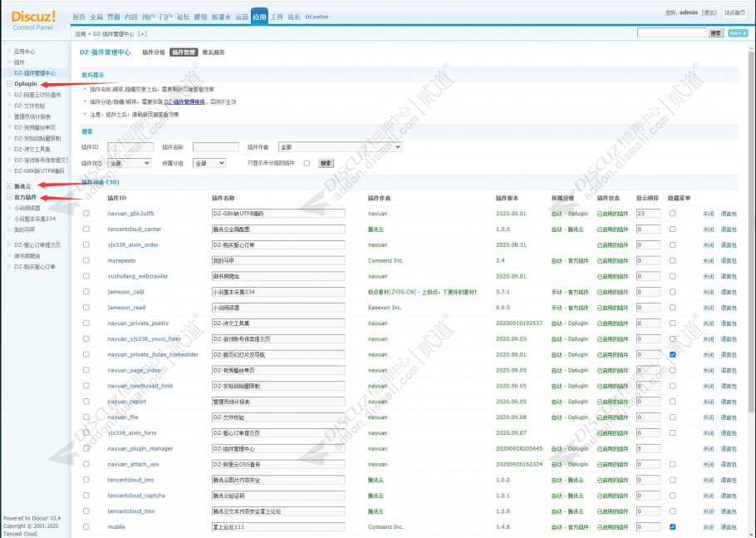Collapse the Dplugin sidebar group
This screenshot has height=538, width=756.
pos(9,84)
